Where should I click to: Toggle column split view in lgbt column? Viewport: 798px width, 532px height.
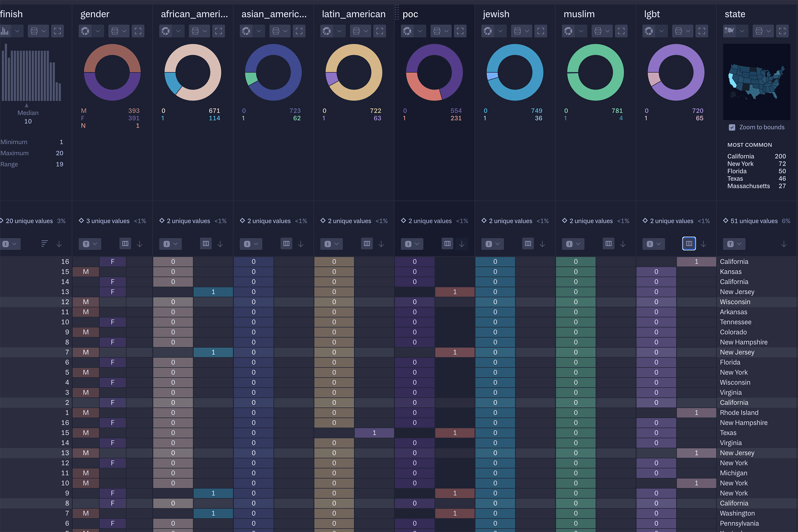tap(689, 244)
